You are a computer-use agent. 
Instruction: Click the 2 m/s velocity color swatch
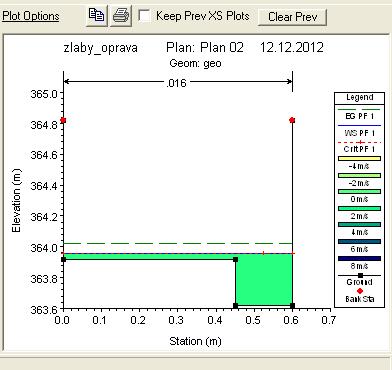(x=359, y=208)
